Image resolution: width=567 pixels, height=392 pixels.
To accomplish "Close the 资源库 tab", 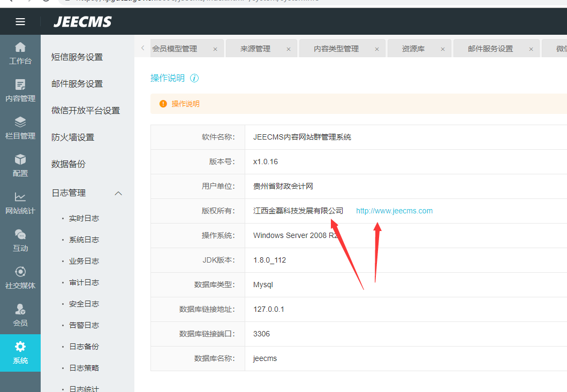I will (443, 49).
